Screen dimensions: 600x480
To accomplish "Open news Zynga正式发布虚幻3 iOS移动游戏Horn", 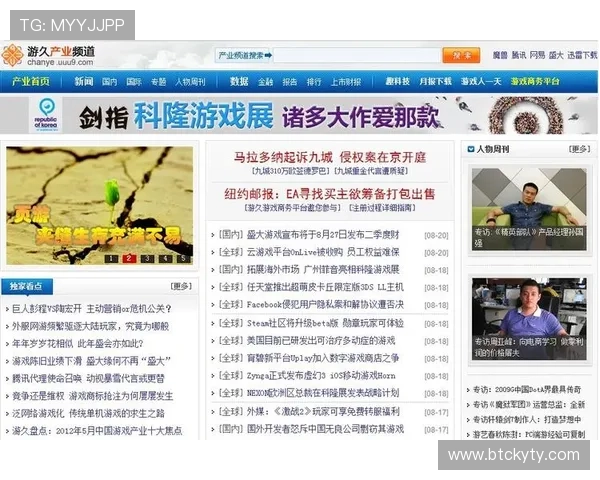I will 321,376.
